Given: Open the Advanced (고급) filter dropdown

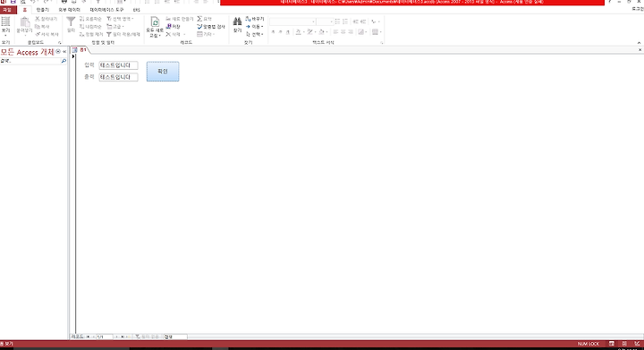Looking at the screenshot, I should coord(115,27).
